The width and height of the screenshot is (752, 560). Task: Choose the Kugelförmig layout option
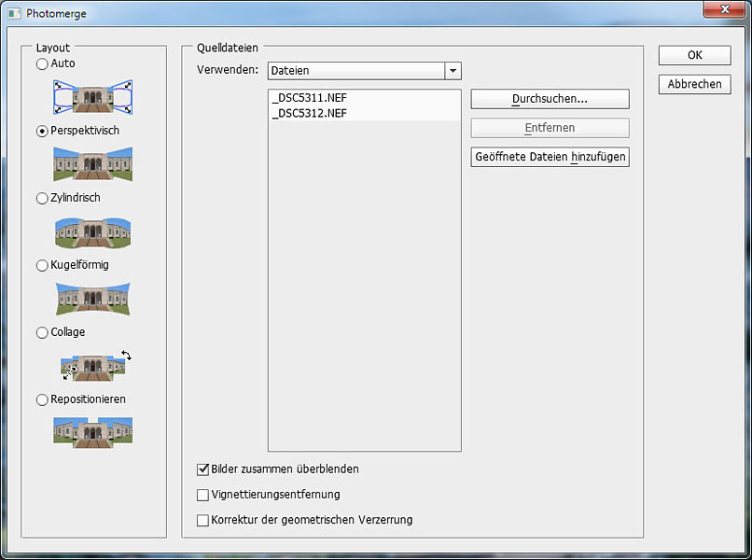(42, 265)
